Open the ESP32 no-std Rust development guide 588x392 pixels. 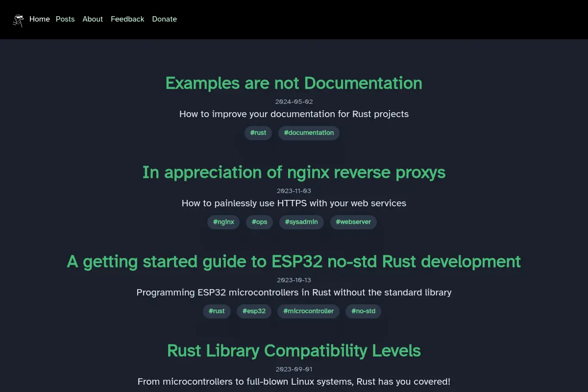click(x=294, y=262)
